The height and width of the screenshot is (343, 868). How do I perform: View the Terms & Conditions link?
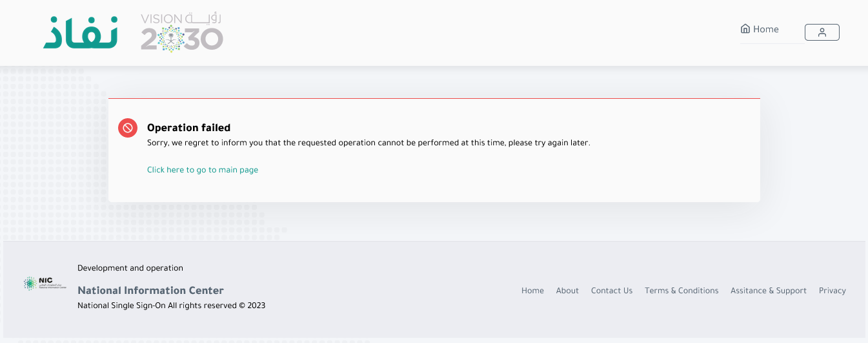click(681, 291)
